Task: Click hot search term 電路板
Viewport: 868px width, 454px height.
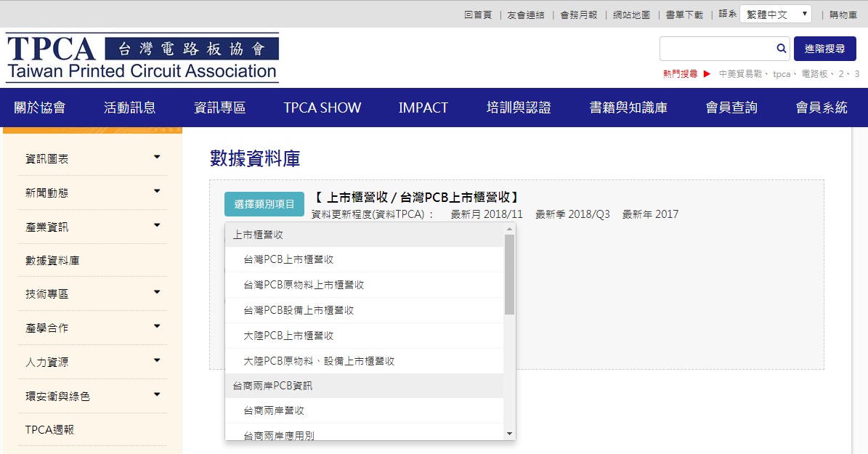Action: click(815, 73)
